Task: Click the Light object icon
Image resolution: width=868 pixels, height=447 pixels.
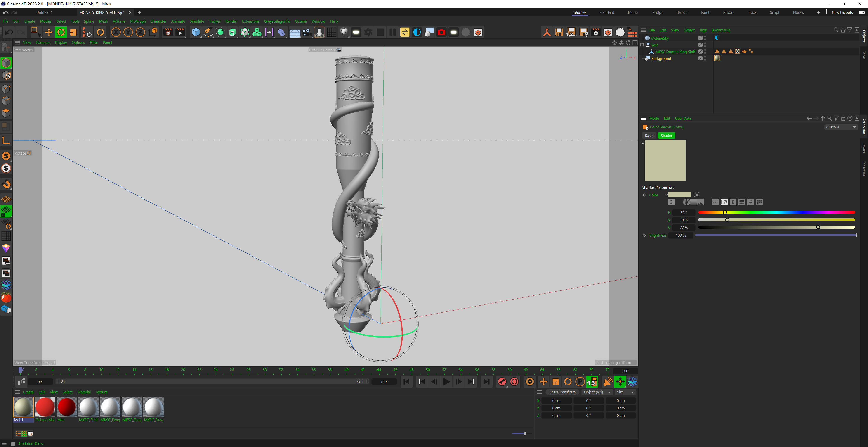Action: 343,32
